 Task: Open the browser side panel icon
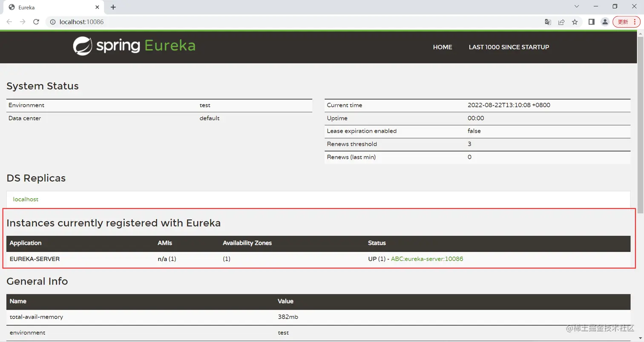(x=591, y=22)
